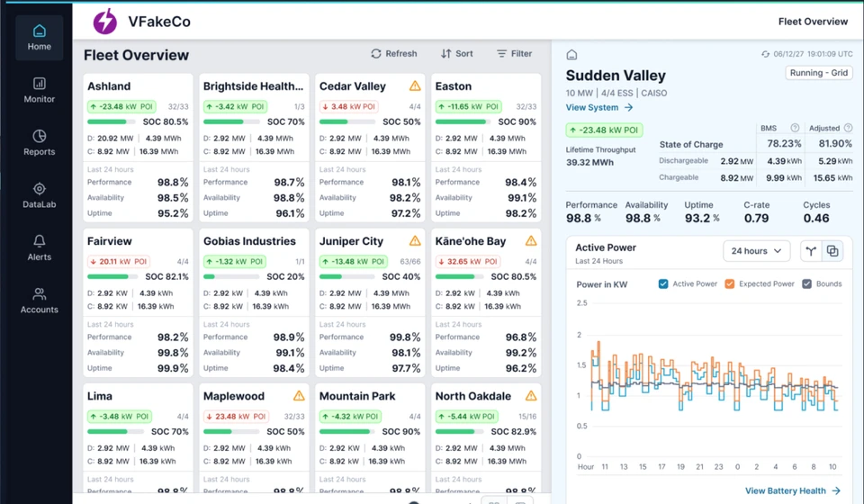Click the 06/12/27 19:01:09 UTC timestamp
864x504 pixels.
[813, 54]
